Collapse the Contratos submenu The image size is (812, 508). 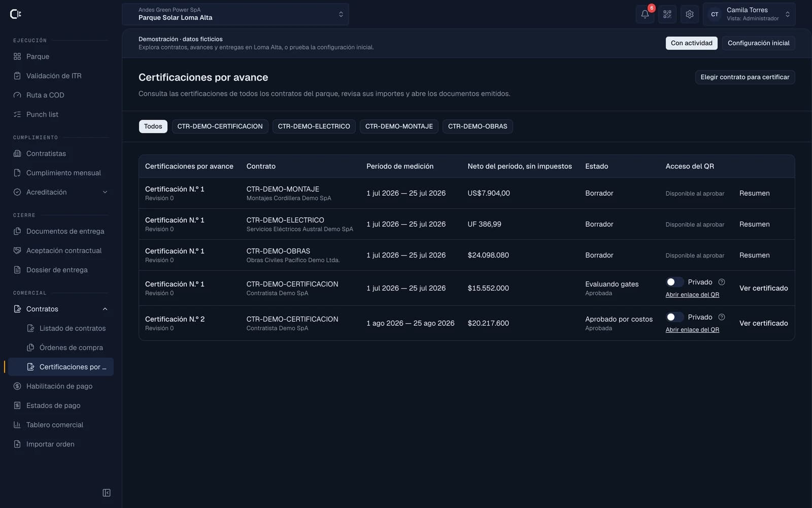click(105, 309)
